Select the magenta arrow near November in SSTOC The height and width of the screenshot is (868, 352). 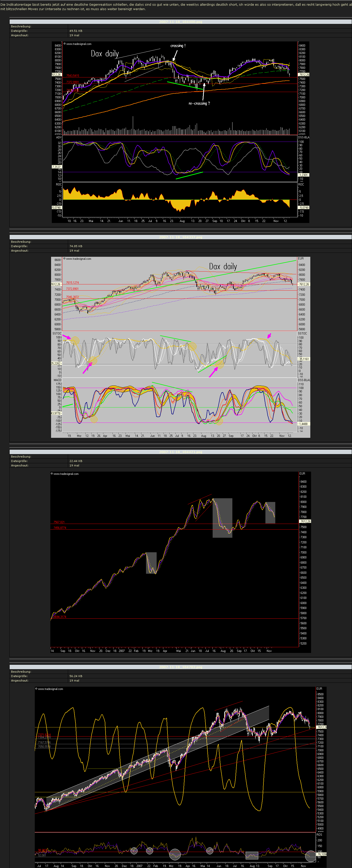point(269,336)
